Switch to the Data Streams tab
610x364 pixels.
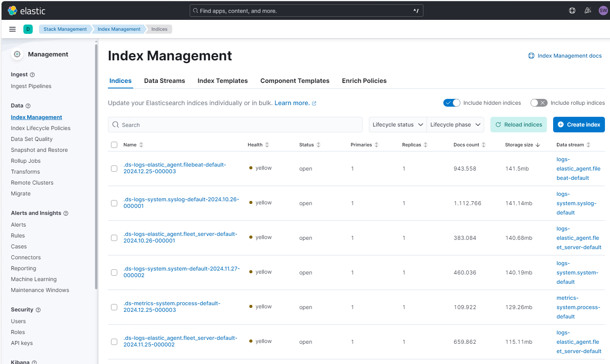click(164, 81)
